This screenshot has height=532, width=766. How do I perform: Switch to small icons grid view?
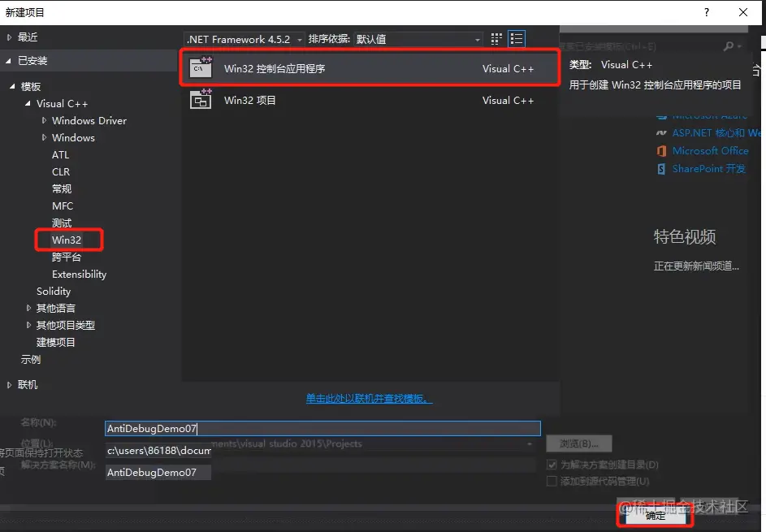pos(496,39)
